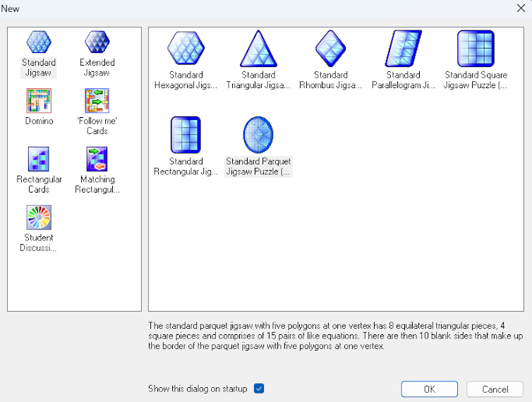The width and height of the screenshot is (532, 402).
Task: Select the 'Follow me' Cards icon
Action: point(97,101)
